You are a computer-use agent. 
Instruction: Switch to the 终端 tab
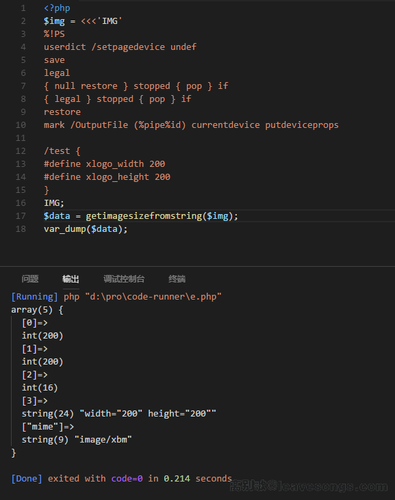(177, 279)
